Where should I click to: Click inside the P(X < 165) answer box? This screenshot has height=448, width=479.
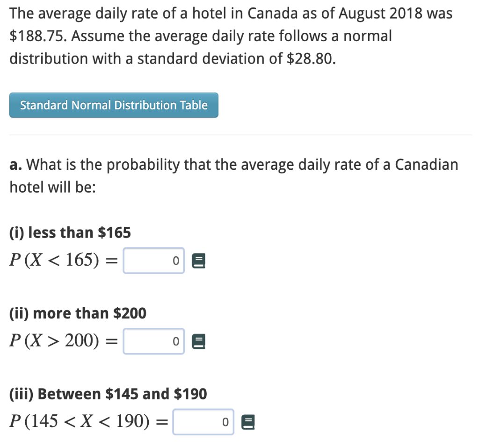click(x=153, y=260)
